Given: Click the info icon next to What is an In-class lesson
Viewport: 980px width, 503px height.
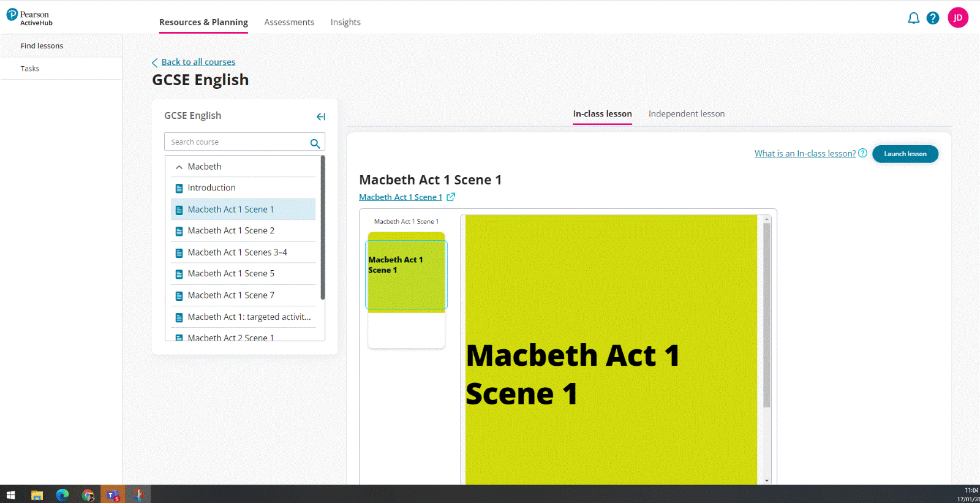Looking at the screenshot, I should (x=862, y=153).
